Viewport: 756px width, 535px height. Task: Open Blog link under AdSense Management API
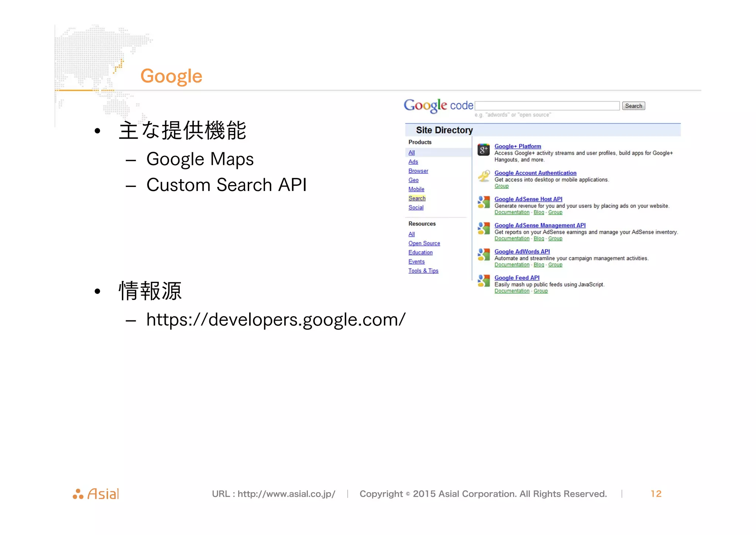(539, 239)
